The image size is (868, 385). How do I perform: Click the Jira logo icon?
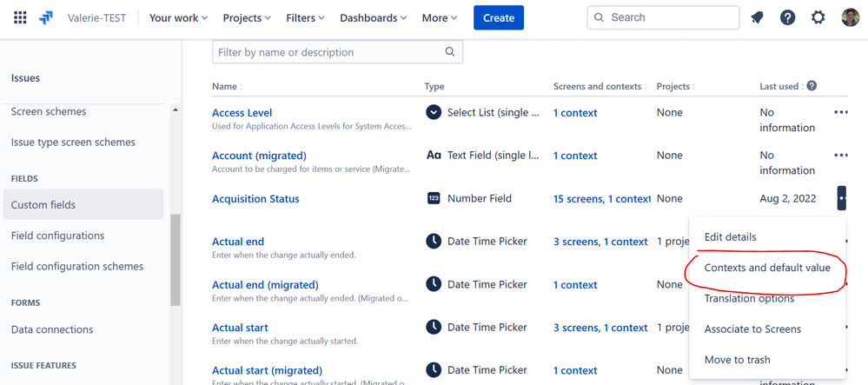pyautogui.click(x=45, y=17)
